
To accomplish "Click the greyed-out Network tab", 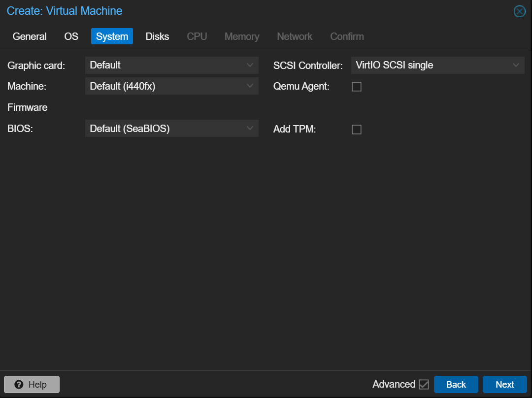I will 295,36.
